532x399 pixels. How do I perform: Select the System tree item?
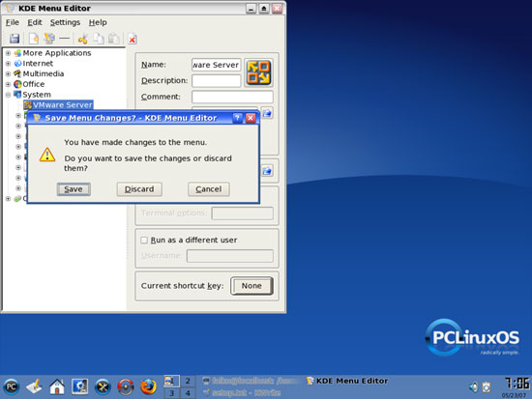point(37,95)
